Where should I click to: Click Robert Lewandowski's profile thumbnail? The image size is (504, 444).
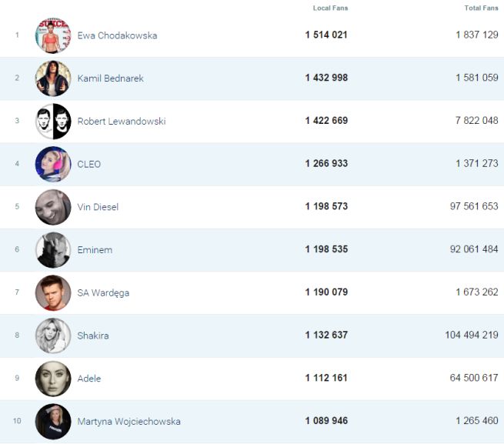tap(53, 122)
